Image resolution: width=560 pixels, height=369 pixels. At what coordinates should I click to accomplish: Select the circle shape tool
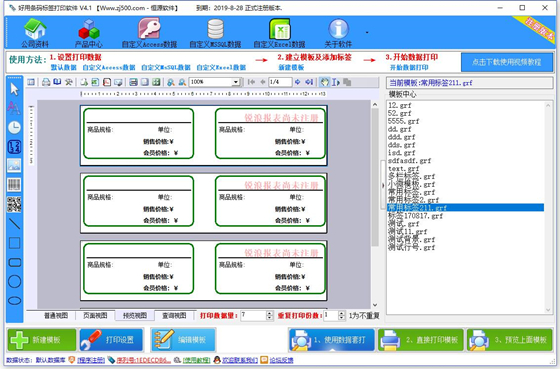point(14,281)
